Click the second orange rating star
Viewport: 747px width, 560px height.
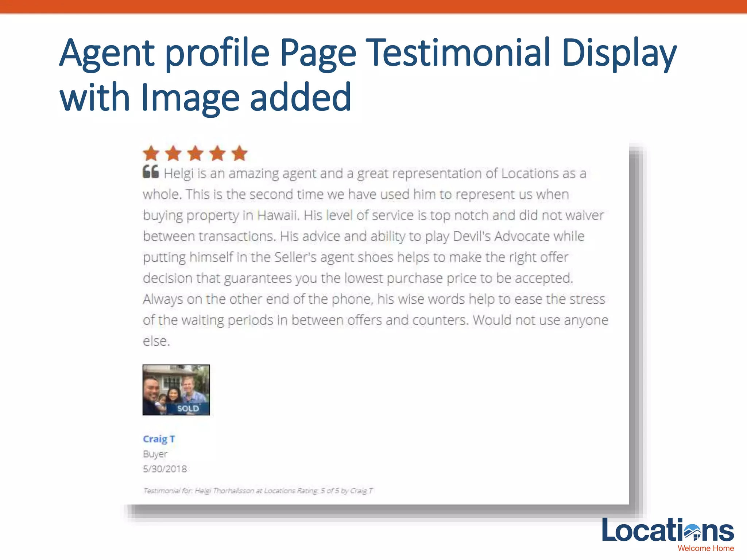tap(173, 153)
